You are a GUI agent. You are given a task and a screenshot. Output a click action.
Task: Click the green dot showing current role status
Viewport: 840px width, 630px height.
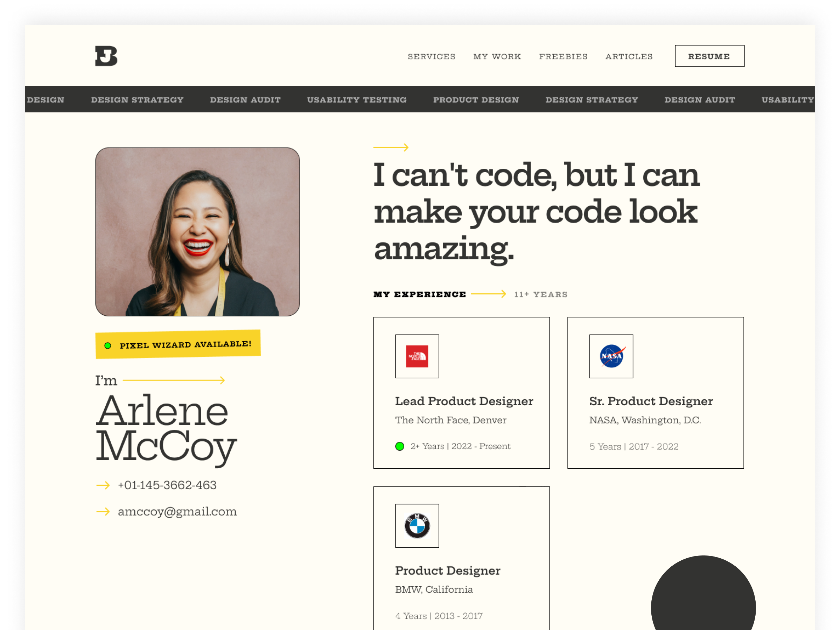point(399,446)
